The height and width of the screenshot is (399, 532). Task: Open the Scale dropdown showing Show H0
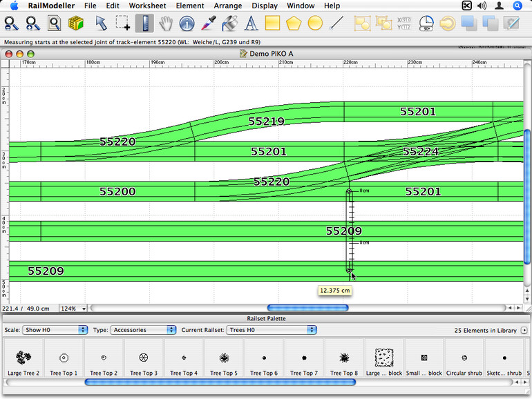pos(55,330)
